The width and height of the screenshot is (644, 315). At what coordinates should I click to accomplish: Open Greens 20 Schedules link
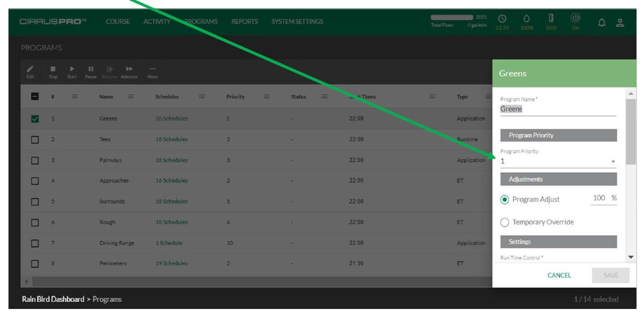point(172,119)
